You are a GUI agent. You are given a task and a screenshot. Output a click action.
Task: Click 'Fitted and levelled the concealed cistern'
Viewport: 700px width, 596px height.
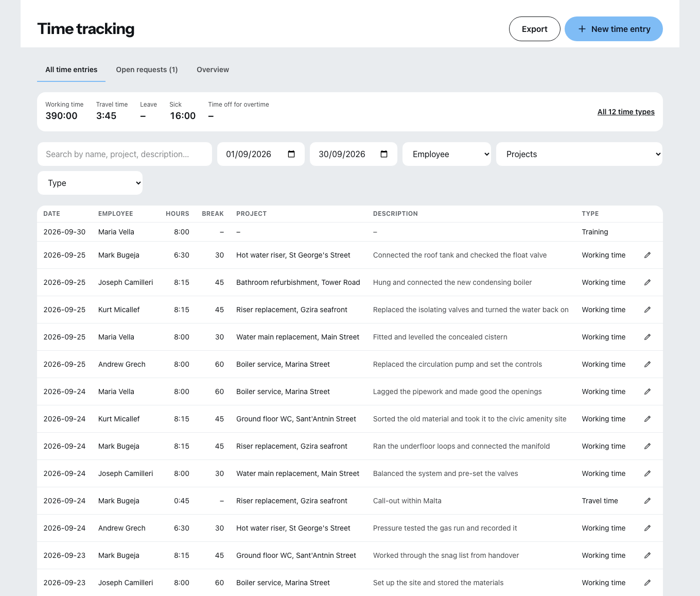[x=440, y=337]
